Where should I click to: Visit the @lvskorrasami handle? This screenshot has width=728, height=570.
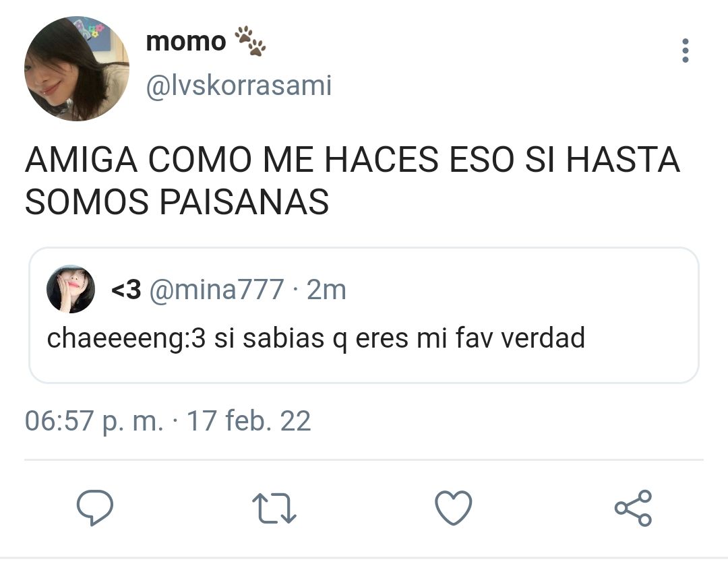coord(239,86)
